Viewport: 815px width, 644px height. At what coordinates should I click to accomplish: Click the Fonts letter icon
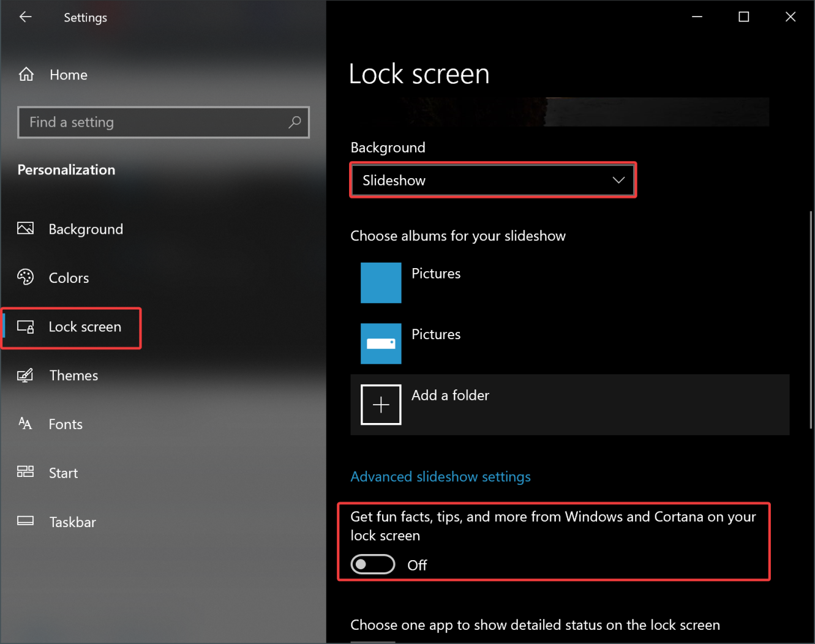25,424
